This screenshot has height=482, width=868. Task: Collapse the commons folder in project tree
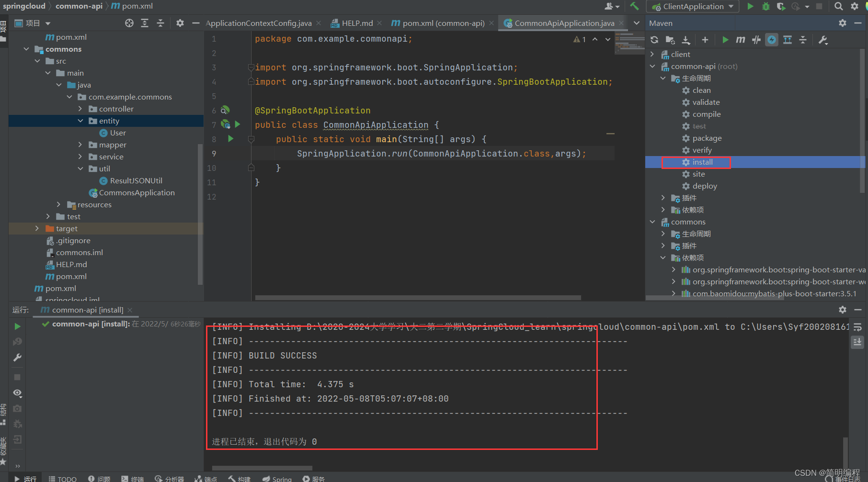coord(26,49)
